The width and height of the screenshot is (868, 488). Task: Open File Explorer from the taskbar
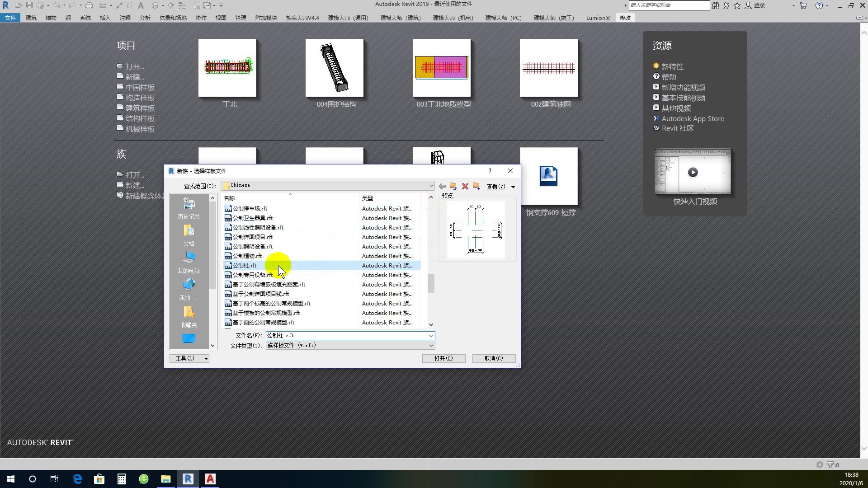point(166,479)
